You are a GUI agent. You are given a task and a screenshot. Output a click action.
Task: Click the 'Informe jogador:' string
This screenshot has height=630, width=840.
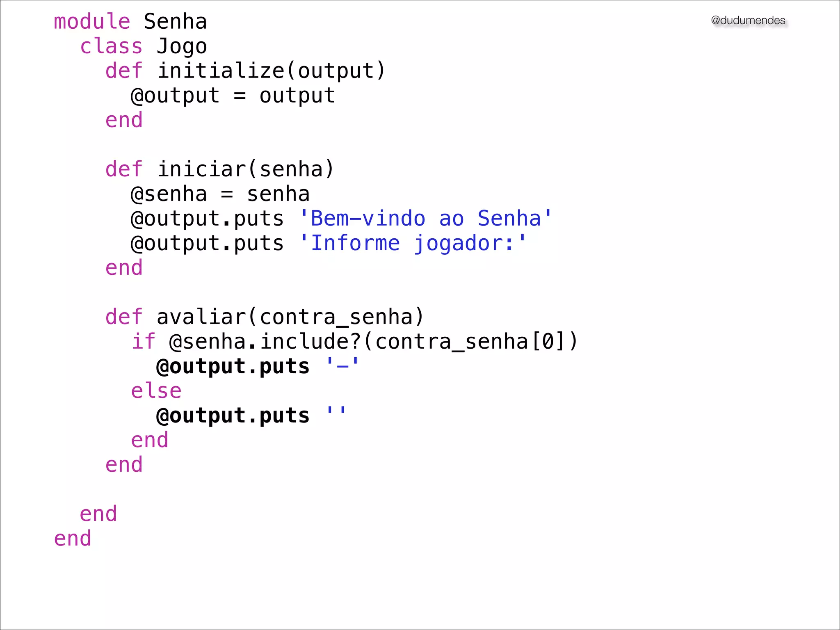(x=413, y=243)
